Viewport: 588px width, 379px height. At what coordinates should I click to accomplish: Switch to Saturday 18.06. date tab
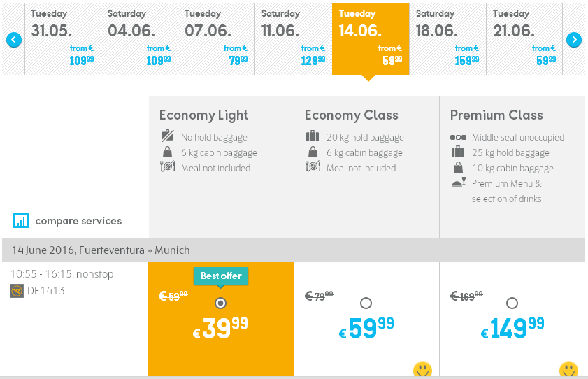point(447,39)
